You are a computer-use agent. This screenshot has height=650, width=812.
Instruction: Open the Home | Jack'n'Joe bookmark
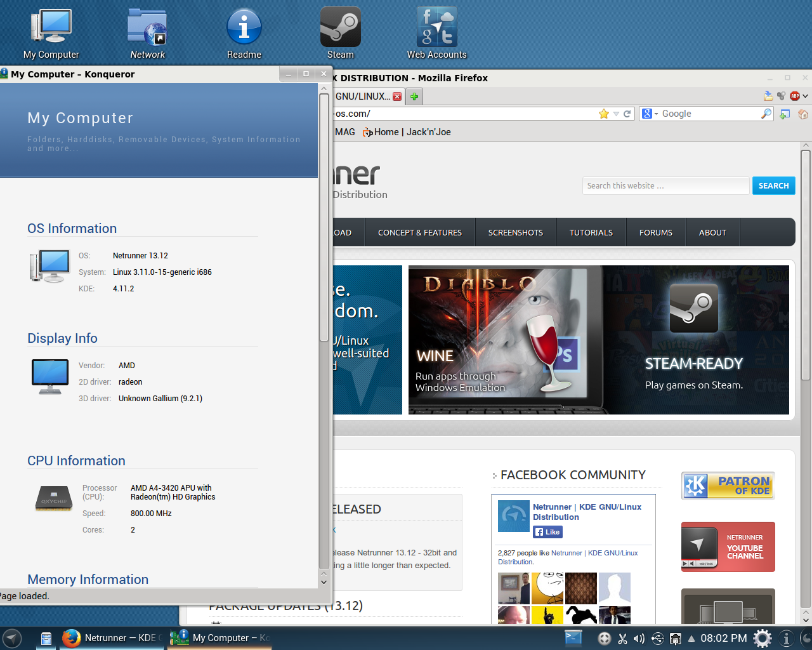point(407,132)
